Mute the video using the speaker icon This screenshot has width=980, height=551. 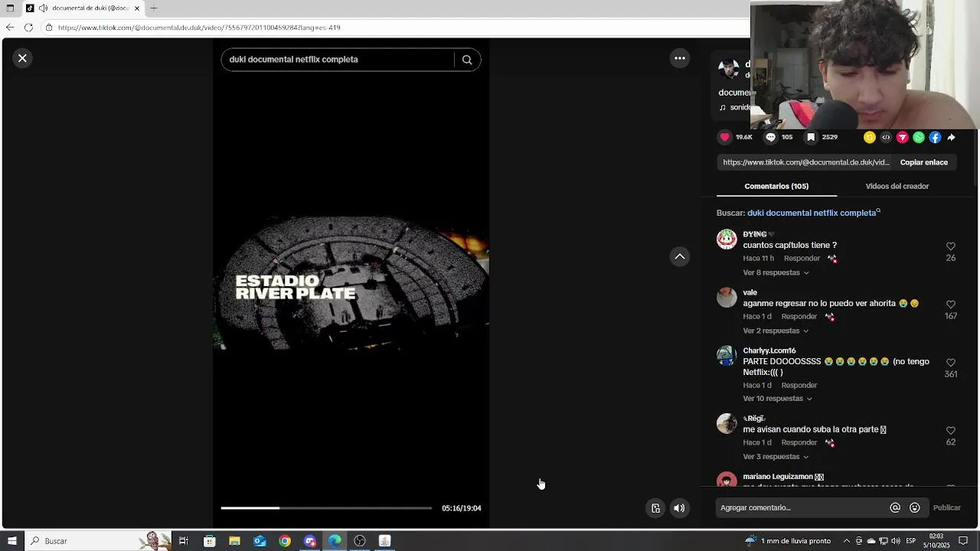[x=679, y=508]
